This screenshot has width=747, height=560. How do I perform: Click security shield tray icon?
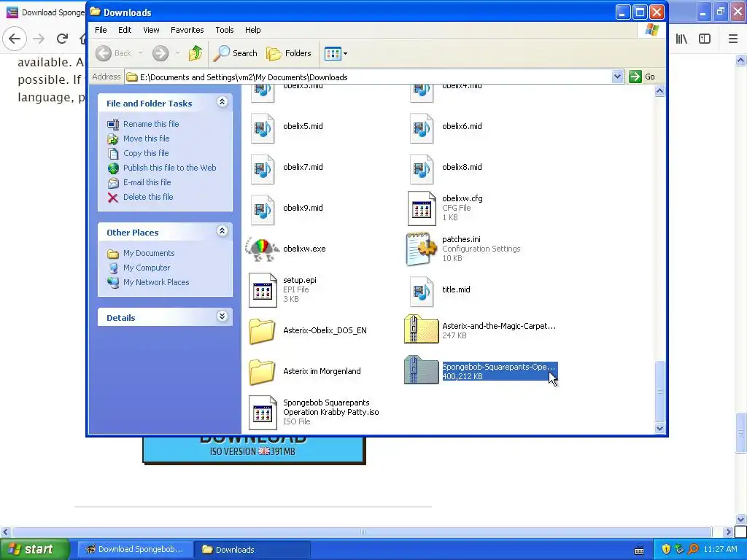click(x=666, y=549)
